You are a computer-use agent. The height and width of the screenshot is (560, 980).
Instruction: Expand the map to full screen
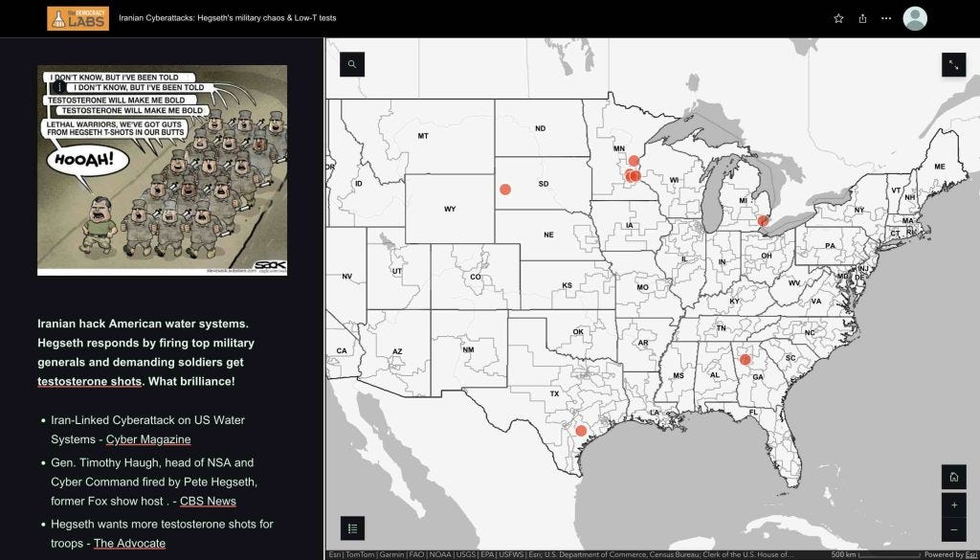pyautogui.click(x=954, y=64)
